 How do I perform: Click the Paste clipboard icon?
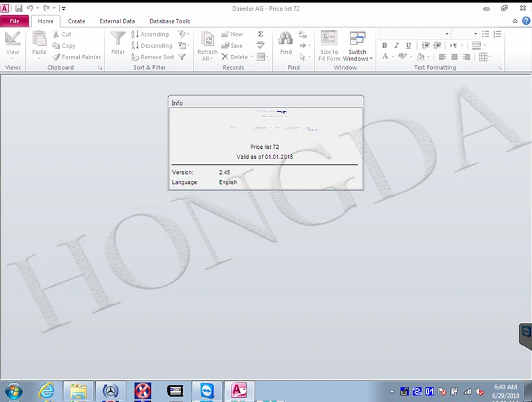click(x=39, y=38)
